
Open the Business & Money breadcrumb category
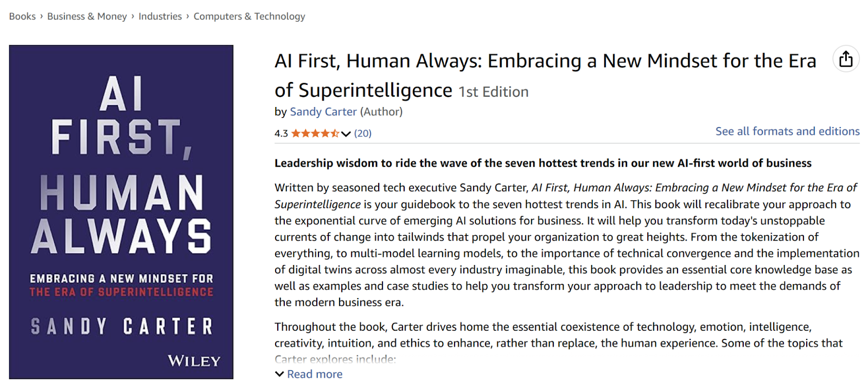click(87, 16)
